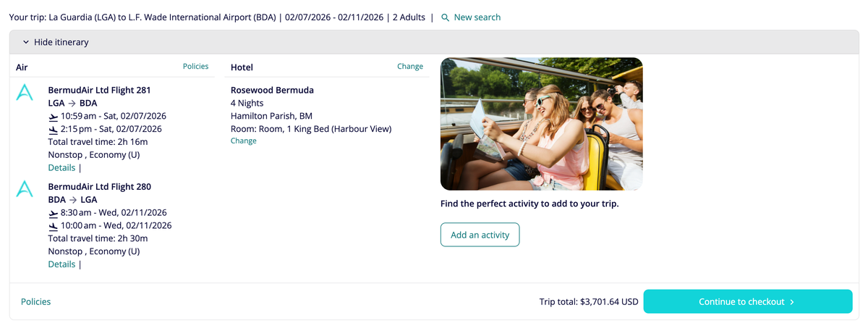868x326 pixels.
Task: Click departure plane icon for 10:59 am
Action: (53, 117)
